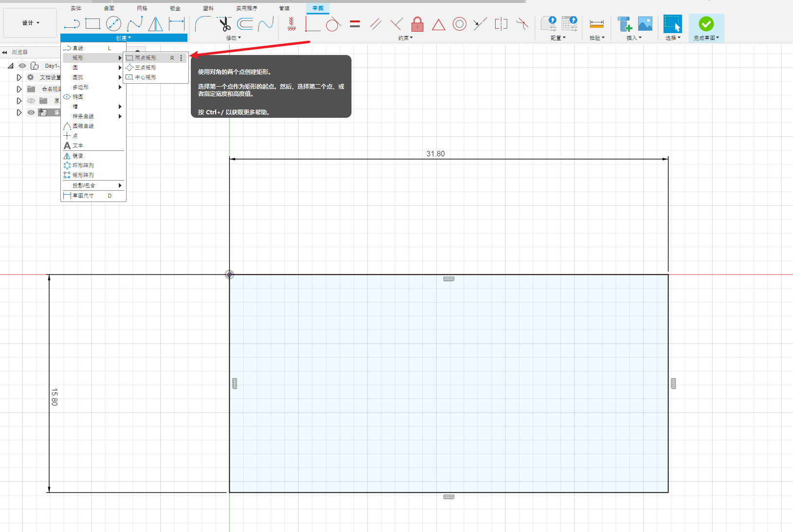The height and width of the screenshot is (532, 793).
Task: Pick the red triangle constraint icon
Action: click(438, 24)
